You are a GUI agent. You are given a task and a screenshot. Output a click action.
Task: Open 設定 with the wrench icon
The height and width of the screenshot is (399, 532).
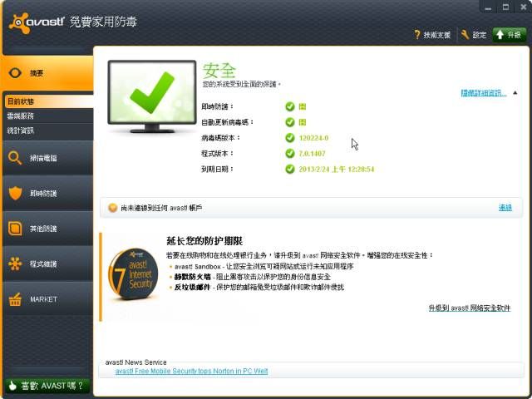point(465,35)
